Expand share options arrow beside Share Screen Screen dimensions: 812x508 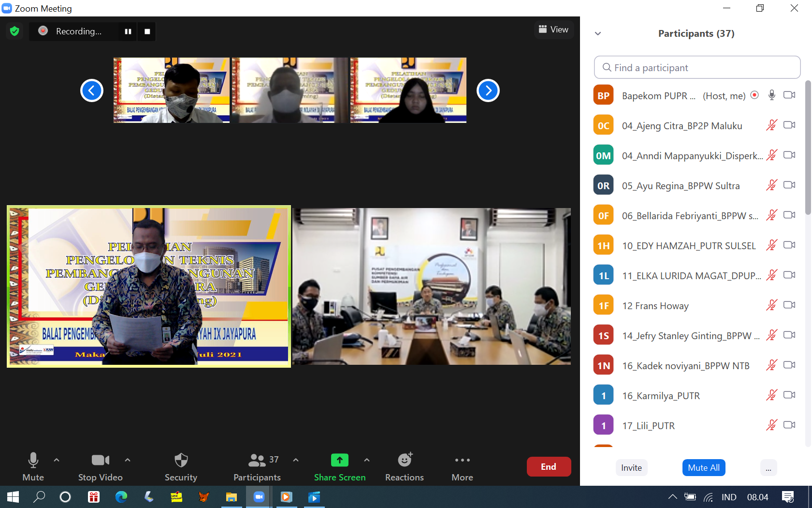click(367, 460)
